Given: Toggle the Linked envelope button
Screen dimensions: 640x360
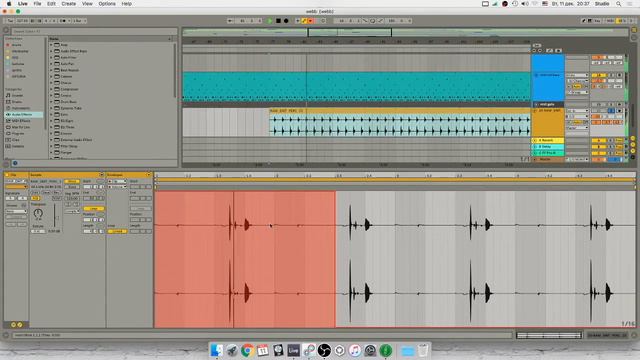Looking at the screenshot, I should [118, 231].
